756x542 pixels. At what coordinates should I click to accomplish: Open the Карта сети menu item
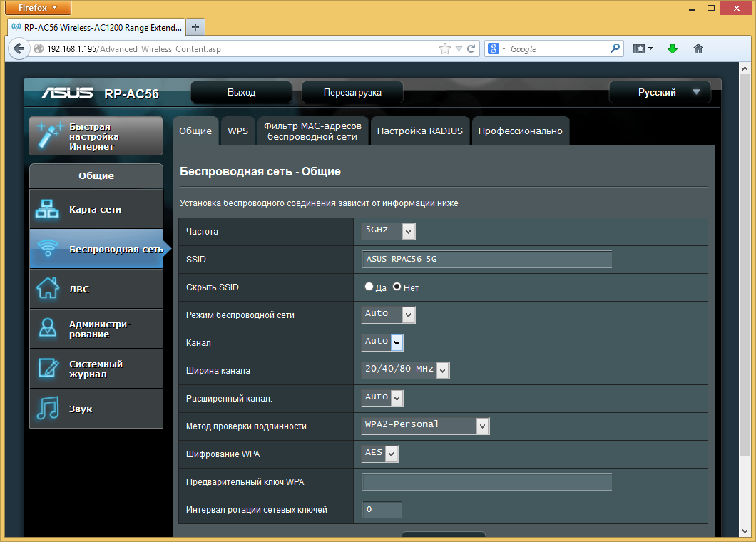pos(96,209)
